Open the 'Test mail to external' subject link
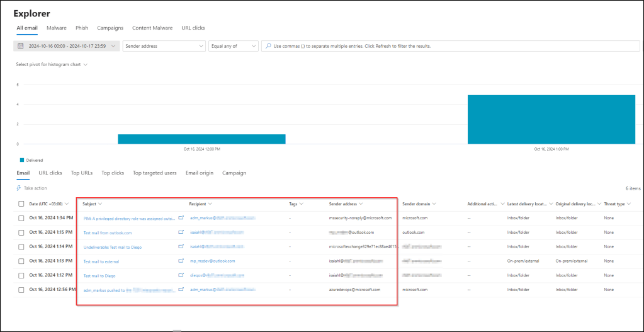This screenshot has width=644, height=332. coord(101,261)
